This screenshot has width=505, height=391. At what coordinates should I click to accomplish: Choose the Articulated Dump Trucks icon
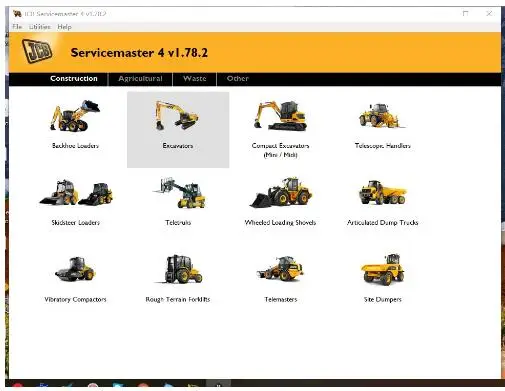coord(382,192)
